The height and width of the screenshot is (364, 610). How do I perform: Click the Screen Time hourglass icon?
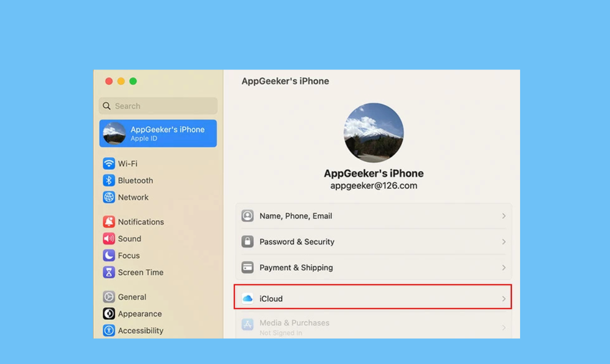109,272
